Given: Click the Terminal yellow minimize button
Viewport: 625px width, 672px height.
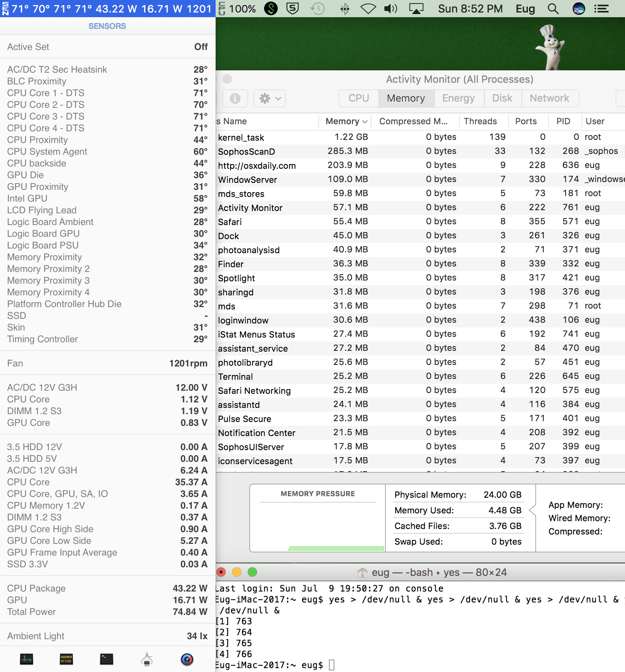Looking at the screenshot, I should click(x=237, y=572).
